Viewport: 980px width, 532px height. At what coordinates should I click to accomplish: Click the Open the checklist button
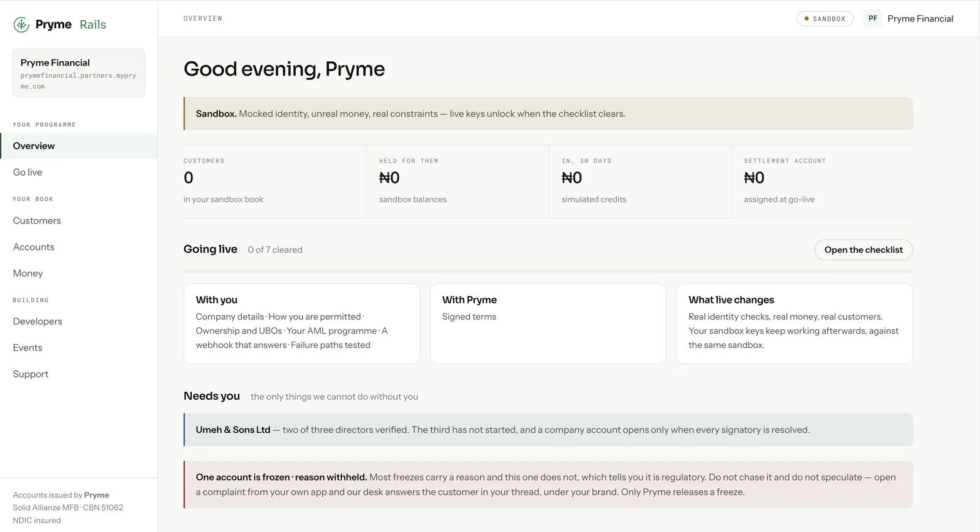click(x=864, y=250)
